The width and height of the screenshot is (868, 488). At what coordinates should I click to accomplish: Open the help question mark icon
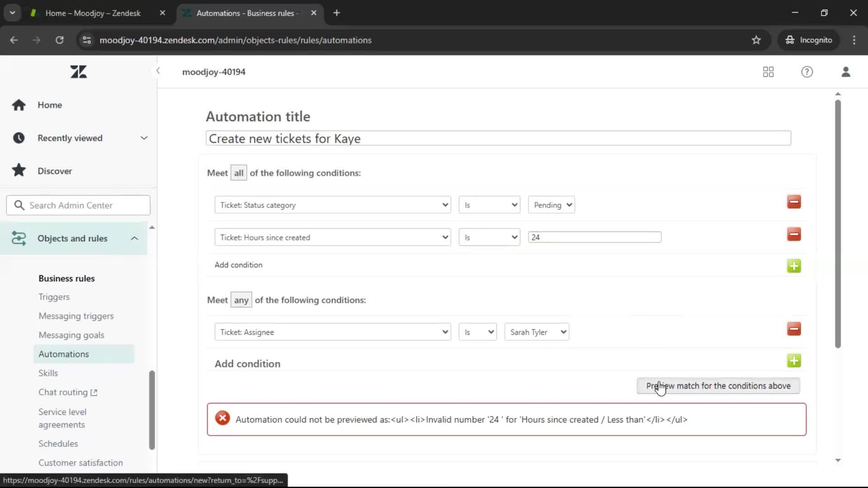click(x=807, y=72)
